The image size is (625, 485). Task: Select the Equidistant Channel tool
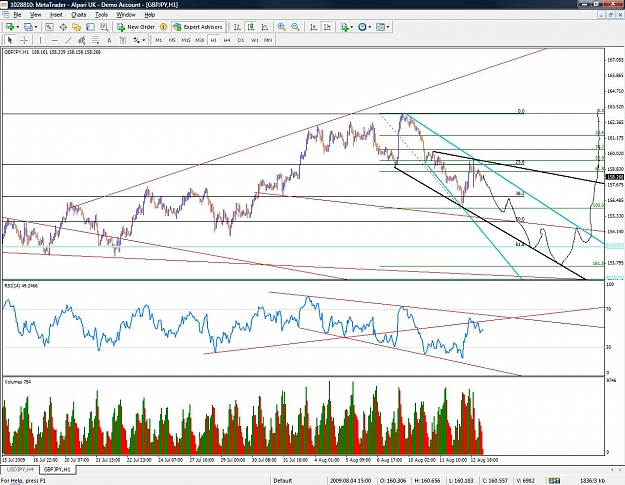tap(82, 40)
